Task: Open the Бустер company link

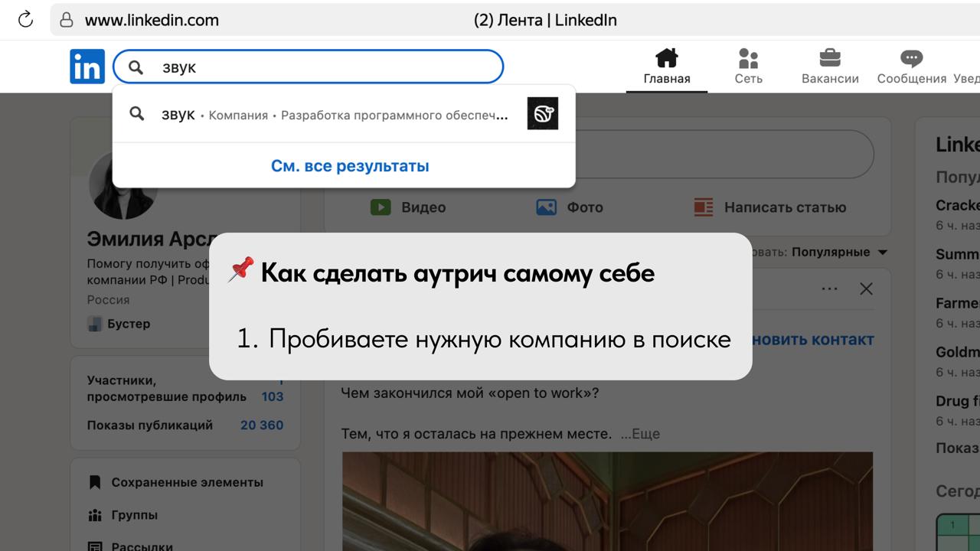Action: pyautogui.click(x=119, y=324)
